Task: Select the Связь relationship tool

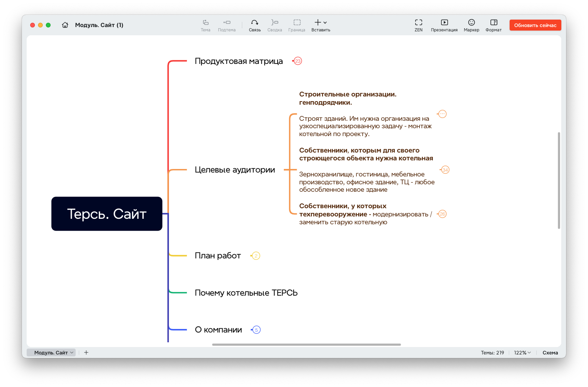Action: pos(255,25)
